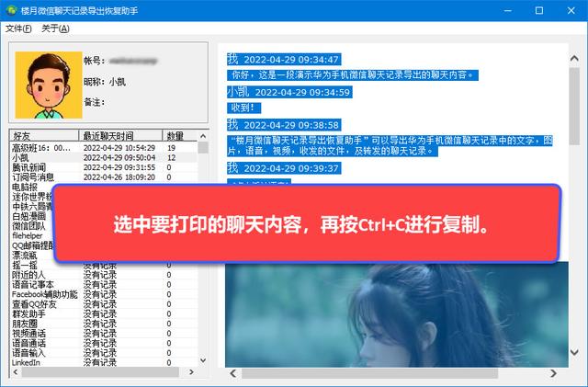Click the 收到! reply message
Image resolution: width=588 pixels, height=387 pixels.
click(243, 108)
